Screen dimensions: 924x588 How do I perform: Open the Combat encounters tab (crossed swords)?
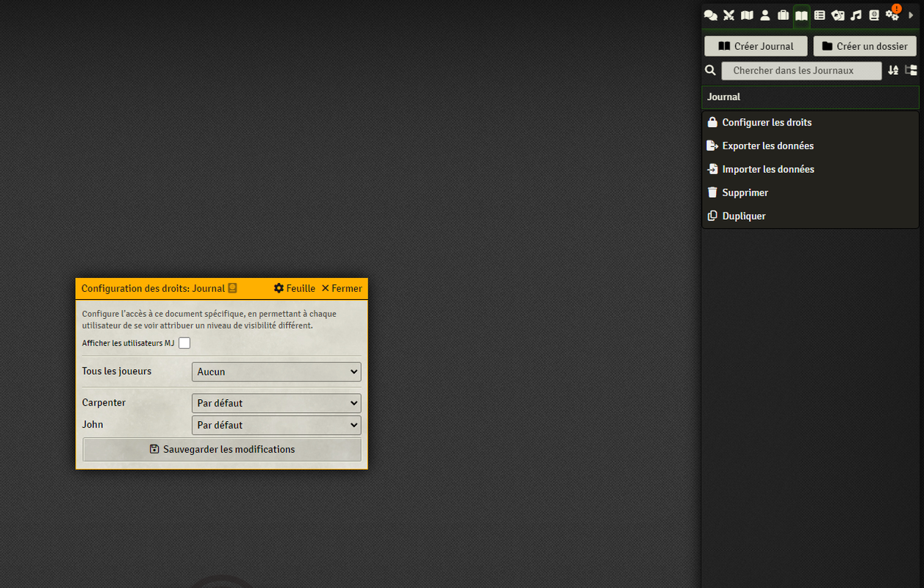click(x=728, y=15)
